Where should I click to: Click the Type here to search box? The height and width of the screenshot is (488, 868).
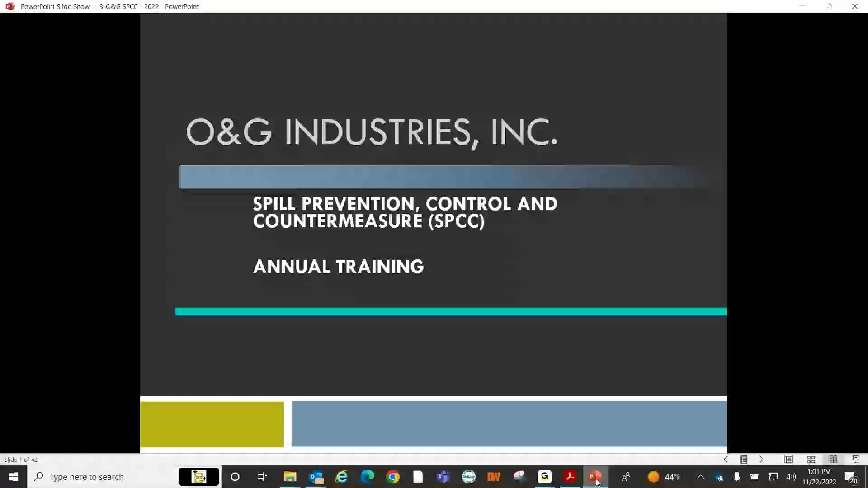(x=90, y=477)
